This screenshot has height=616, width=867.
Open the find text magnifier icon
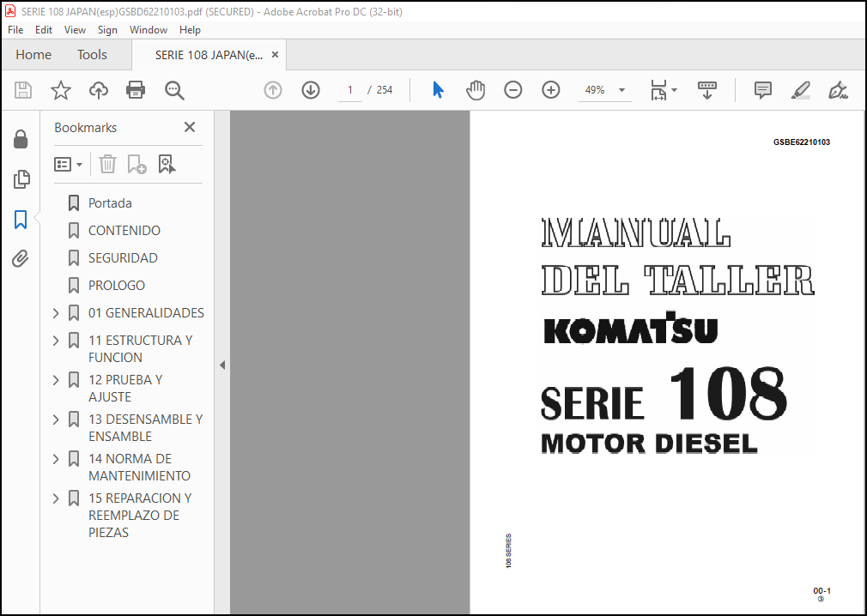pos(174,90)
